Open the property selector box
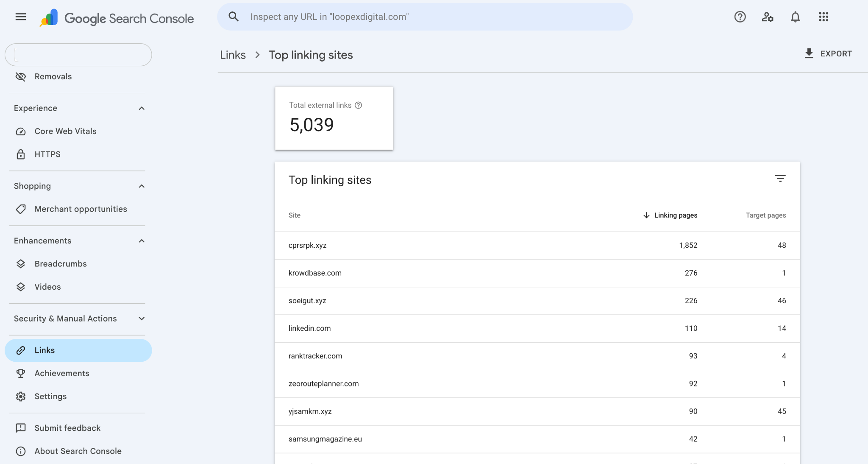Screen dimensions: 868x464 pos(78,55)
